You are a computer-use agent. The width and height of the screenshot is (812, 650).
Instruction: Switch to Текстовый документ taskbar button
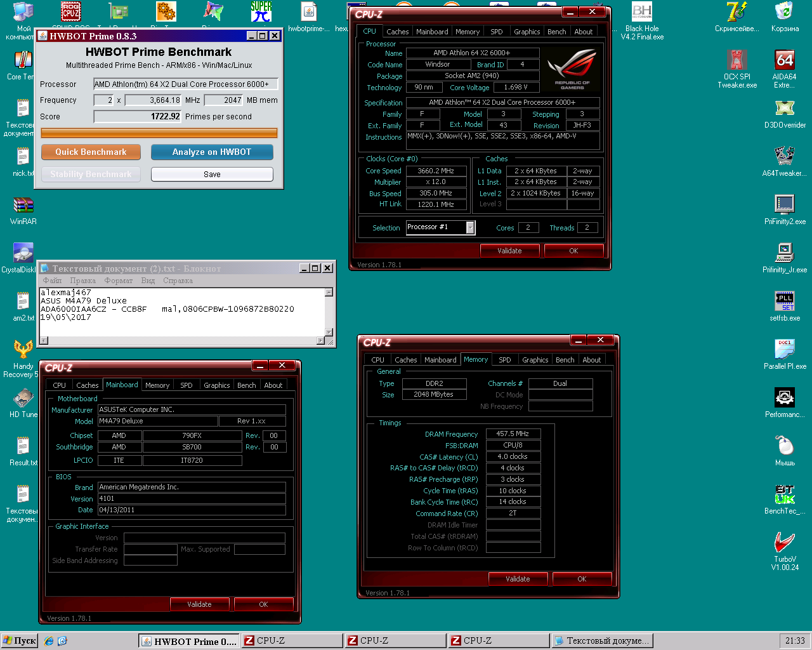pyautogui.click(x=601, y=641)
